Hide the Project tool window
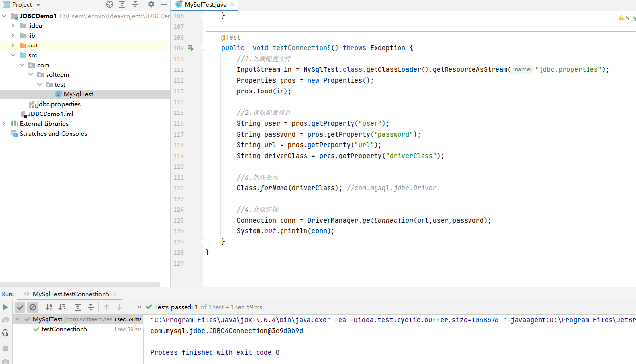This screenshot has width=636, height=364. [x=164, y=4]
